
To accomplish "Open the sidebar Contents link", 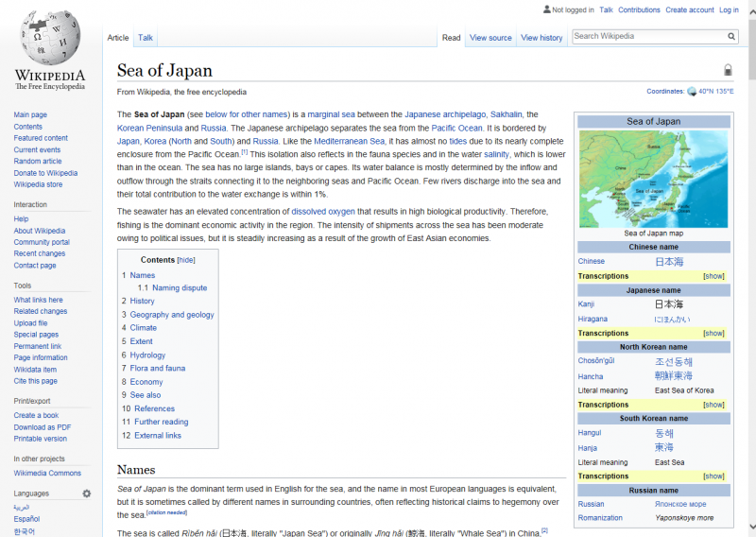I will pyautogui.click(x=28, y=127).
